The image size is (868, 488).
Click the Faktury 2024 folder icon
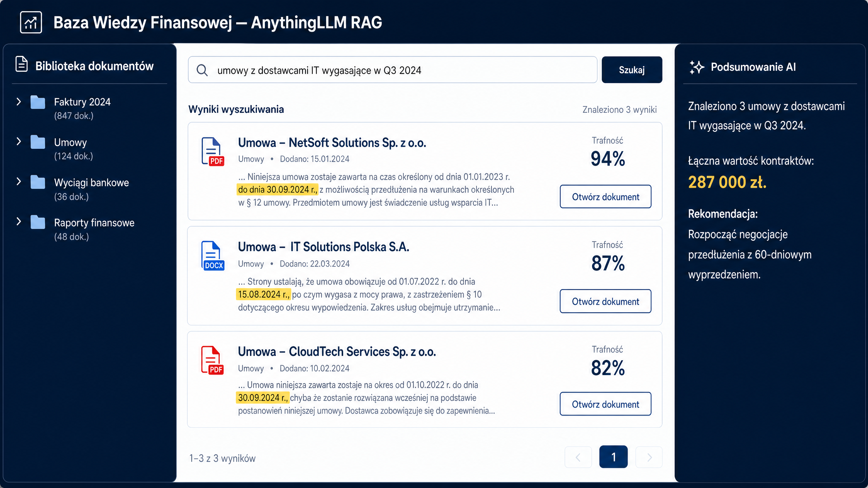coord(38,102)
